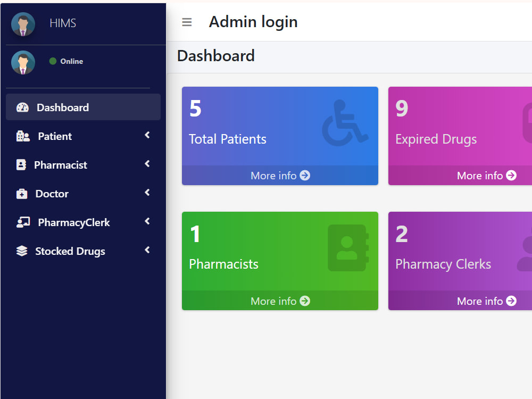Click the Total Patients label

click(x=227, y=139)
